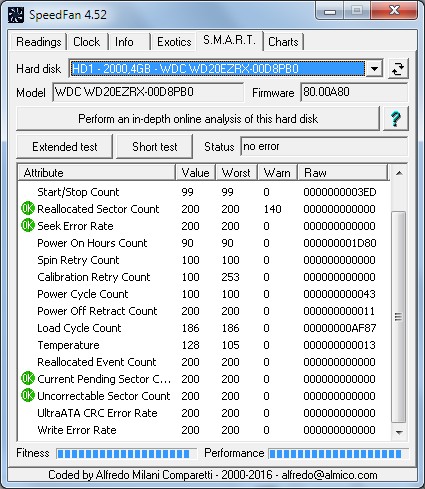
Task: Click OK badge beside Current Pending Sector
Action: [28, 379]
